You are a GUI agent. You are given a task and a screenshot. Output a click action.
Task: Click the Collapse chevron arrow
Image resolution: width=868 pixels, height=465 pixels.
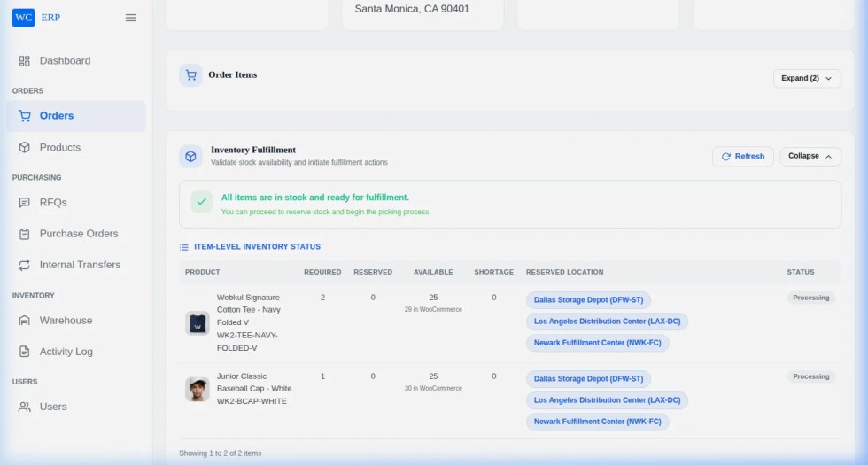829,157
